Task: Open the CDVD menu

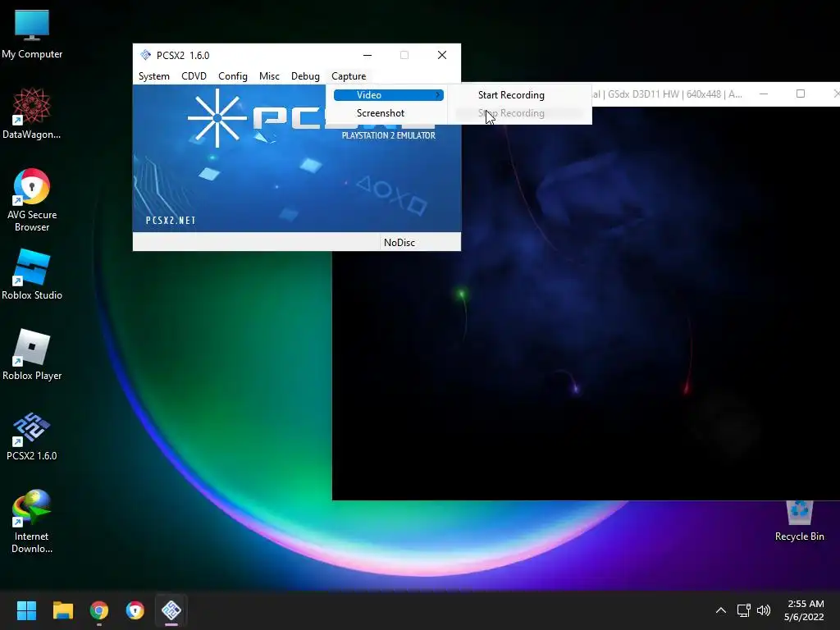Action: pos(194,76)
